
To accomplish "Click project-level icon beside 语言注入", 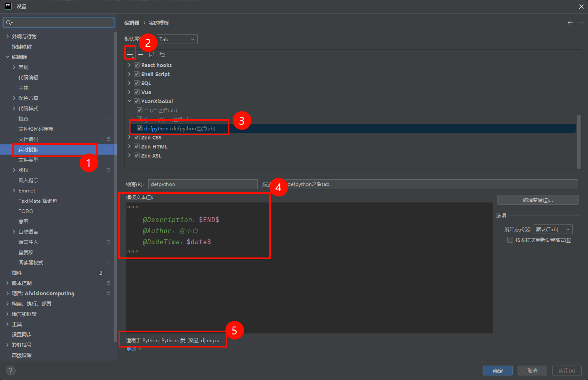I will (108, 242).
